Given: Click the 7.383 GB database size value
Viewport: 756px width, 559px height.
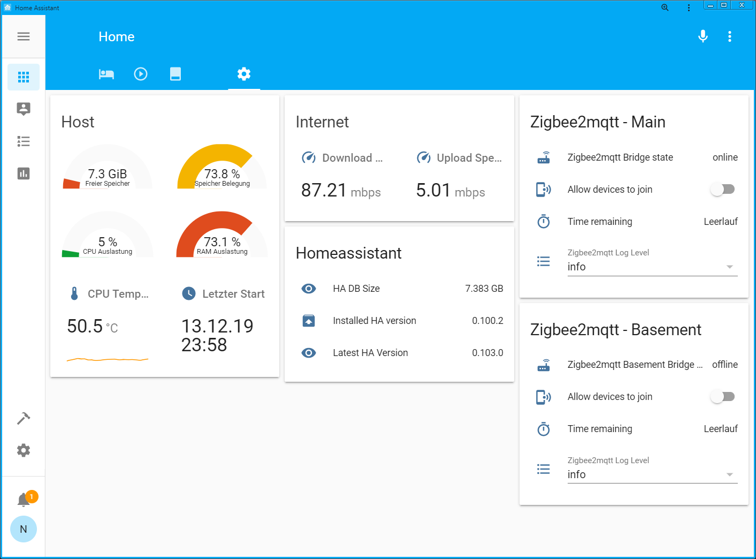Looking at the screenshot, I should 484,289.
